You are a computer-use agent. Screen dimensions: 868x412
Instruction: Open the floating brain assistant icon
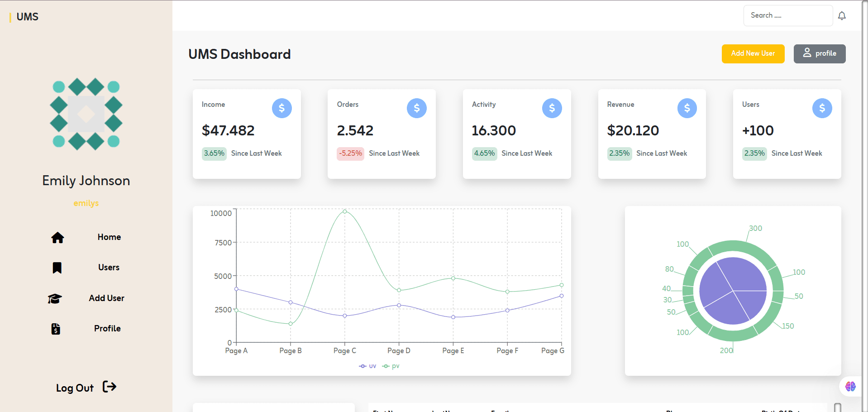click(x=850, y=386)
